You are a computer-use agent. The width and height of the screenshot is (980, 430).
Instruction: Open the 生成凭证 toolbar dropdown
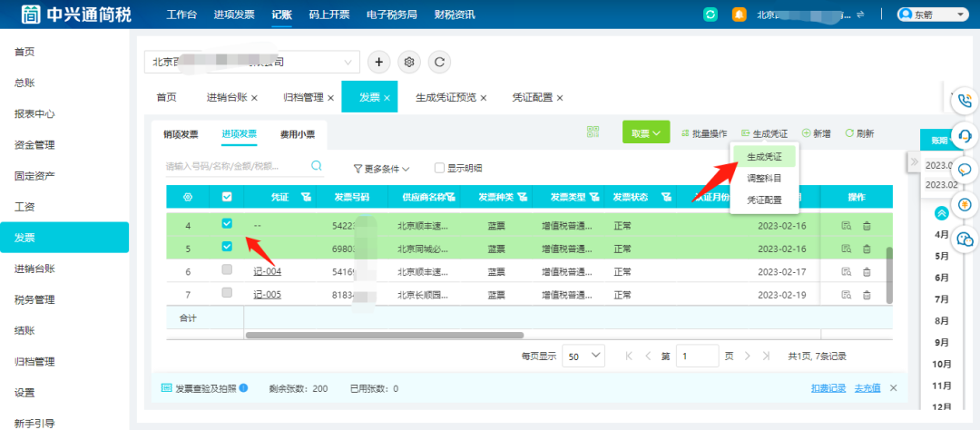pyautogui.click(x=764, y=133)
